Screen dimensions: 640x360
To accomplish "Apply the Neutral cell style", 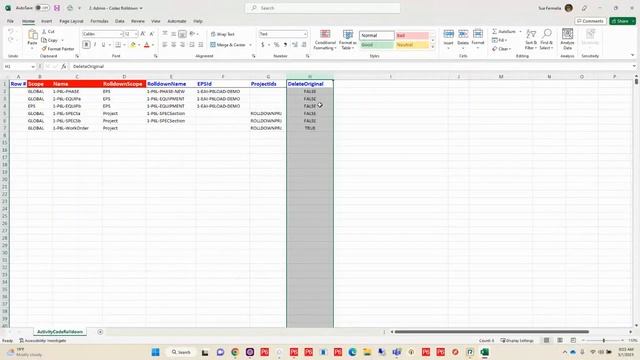I will pos(412,45).
